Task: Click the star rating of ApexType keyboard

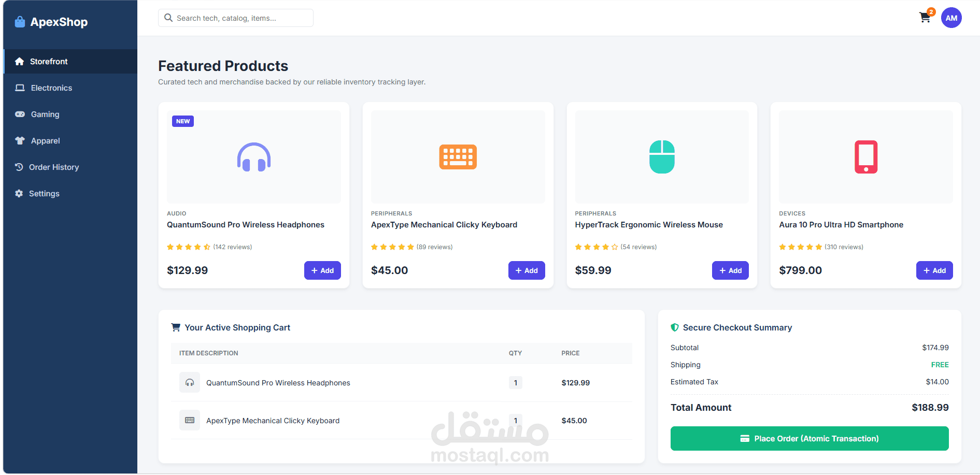Action: [x=392, y=247]
